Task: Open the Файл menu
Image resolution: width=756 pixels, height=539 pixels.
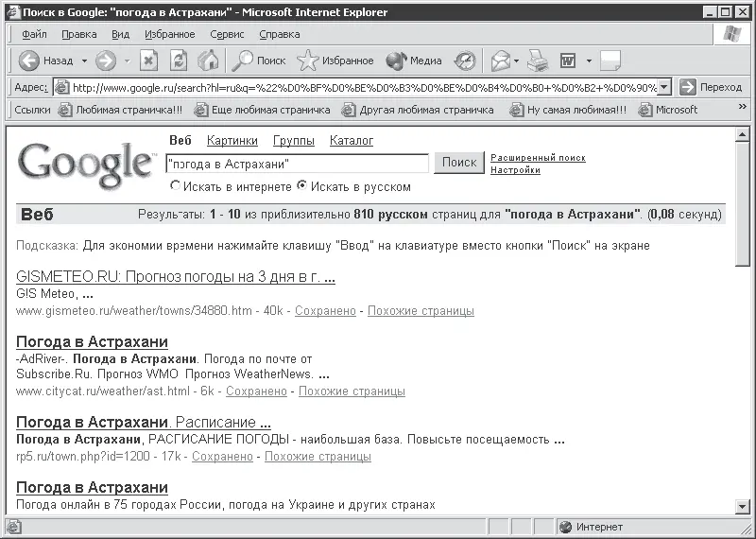Action: [34, 34]
